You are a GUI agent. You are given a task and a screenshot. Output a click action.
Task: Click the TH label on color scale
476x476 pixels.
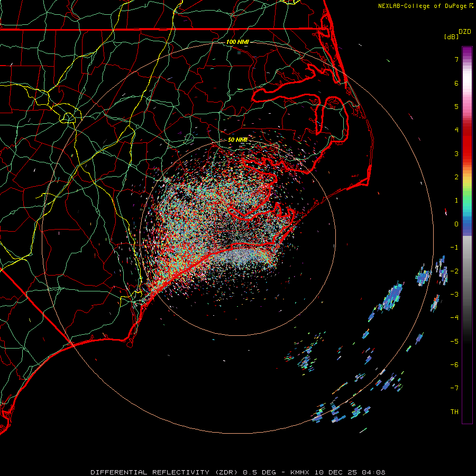454,412
